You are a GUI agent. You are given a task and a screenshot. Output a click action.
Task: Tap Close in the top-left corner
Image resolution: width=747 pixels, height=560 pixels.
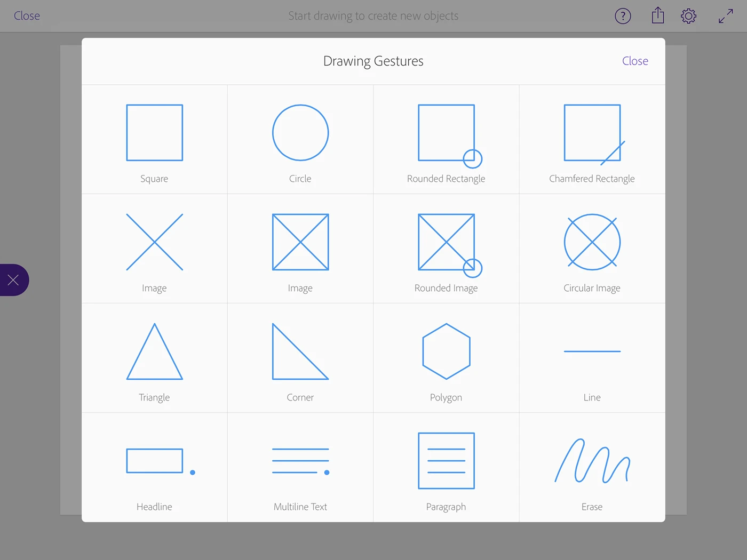27,16
